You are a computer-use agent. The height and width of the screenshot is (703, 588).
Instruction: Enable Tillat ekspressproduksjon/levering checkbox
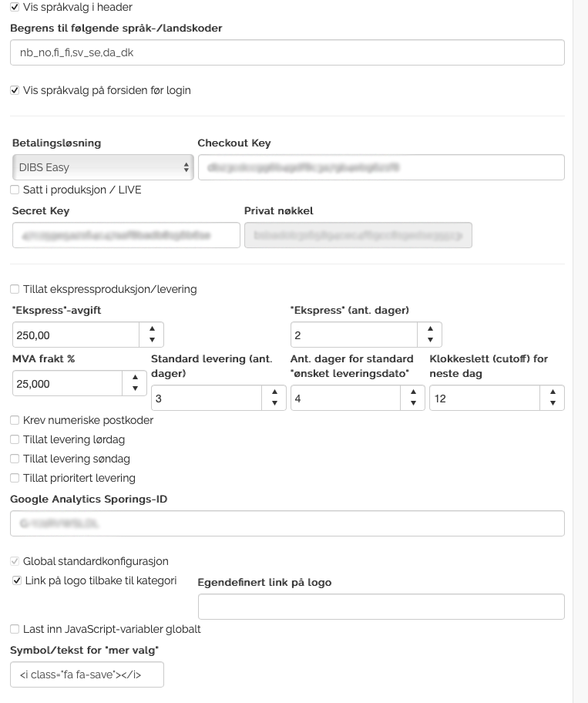click(15, 289)
